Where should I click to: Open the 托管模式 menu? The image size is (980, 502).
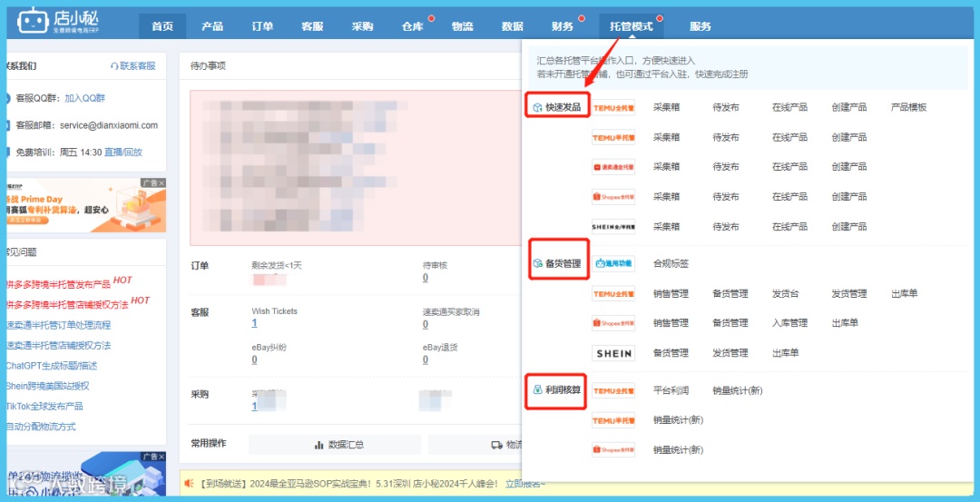(632, 26)
